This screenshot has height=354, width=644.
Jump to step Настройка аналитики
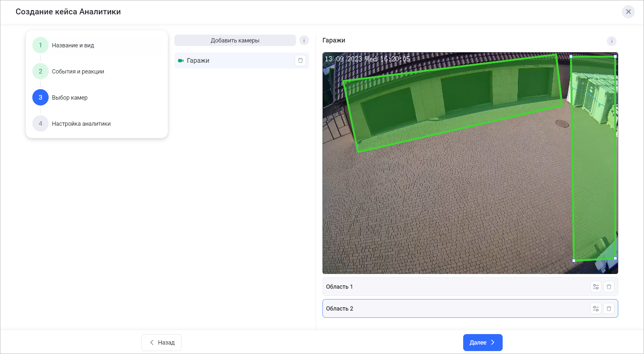(81, 123)
